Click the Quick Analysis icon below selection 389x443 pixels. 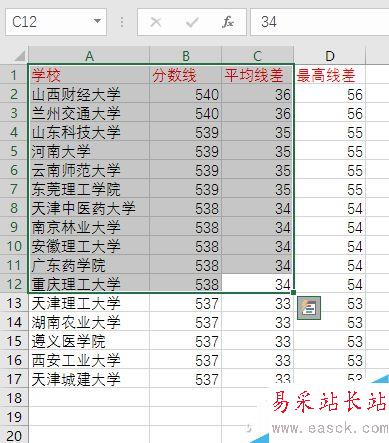(x=309, y=308)
